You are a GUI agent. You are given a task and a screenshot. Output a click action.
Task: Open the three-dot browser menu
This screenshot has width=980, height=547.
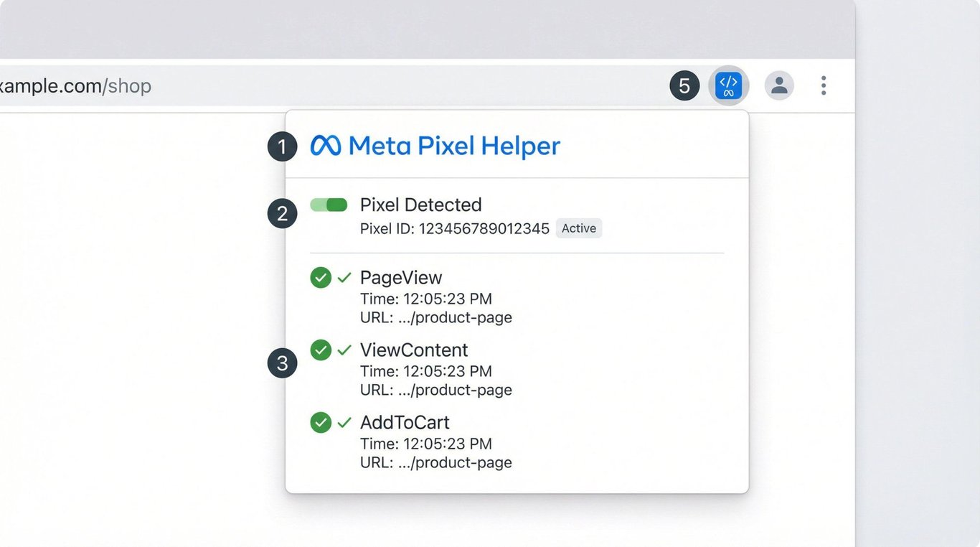pyautogui.click(x=824, y=86)
